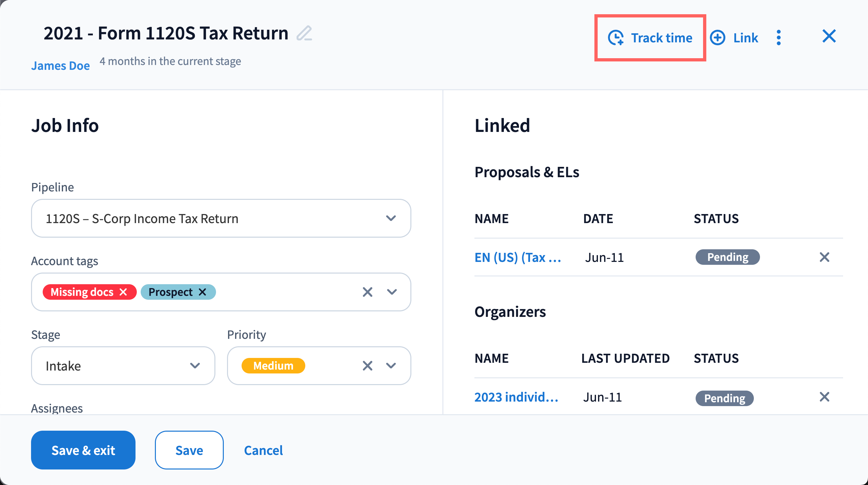Open the EN (US) (Tax ... proposal
Viewport: 868px width, 485px height.
point(518,258)
